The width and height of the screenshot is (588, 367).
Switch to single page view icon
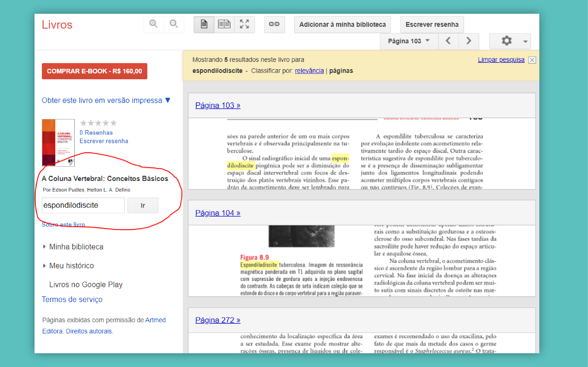[x=204, y=24]
